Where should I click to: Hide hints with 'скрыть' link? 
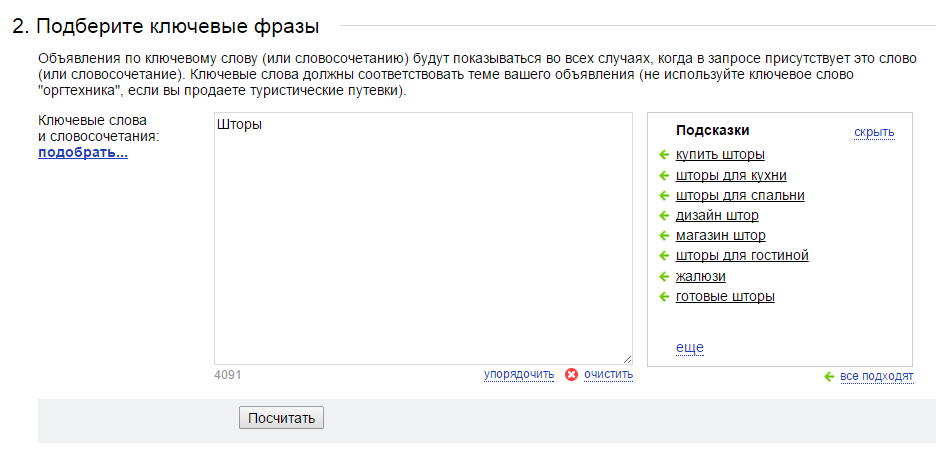pos(874,132)
